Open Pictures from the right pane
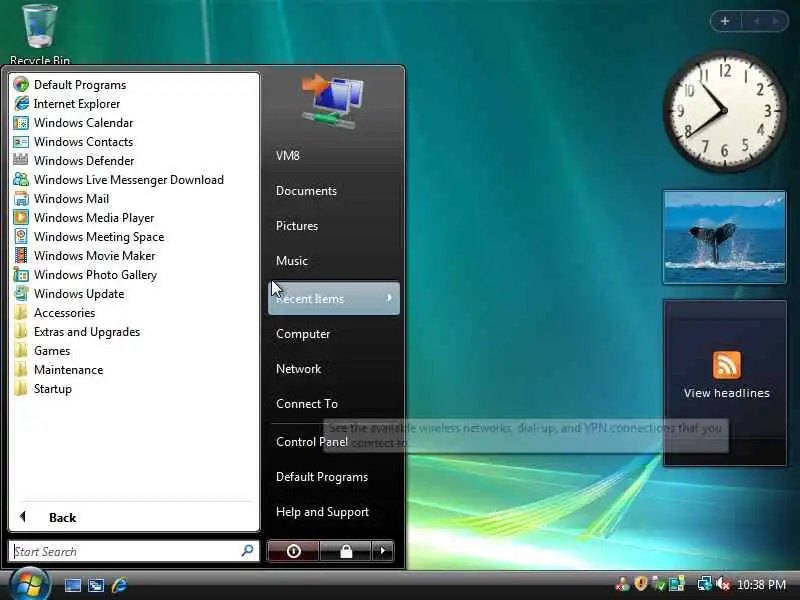The image size is (800, 600). 297,226
